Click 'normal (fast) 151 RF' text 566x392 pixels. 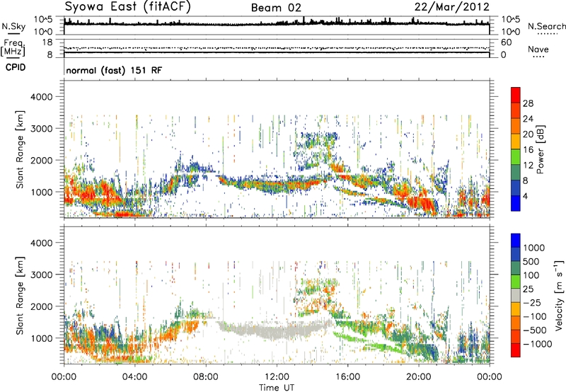114,70
